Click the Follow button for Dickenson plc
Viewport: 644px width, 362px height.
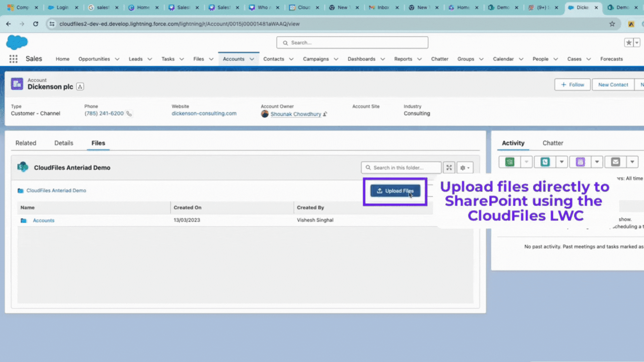click(572, 84)
